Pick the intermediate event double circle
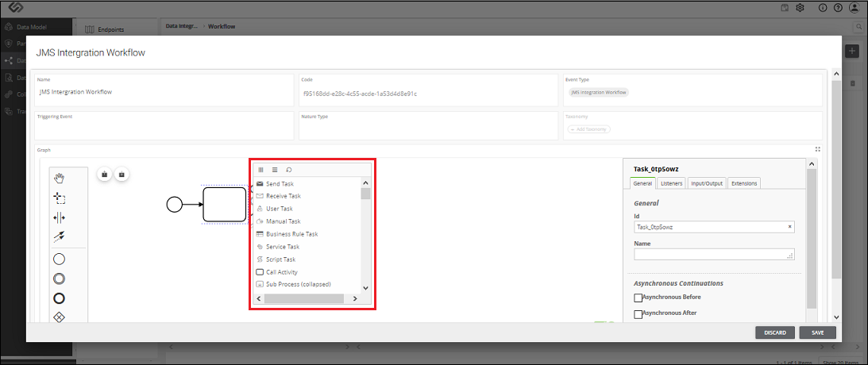The width and height of the screenshot is (868, 365). (60, 279)
